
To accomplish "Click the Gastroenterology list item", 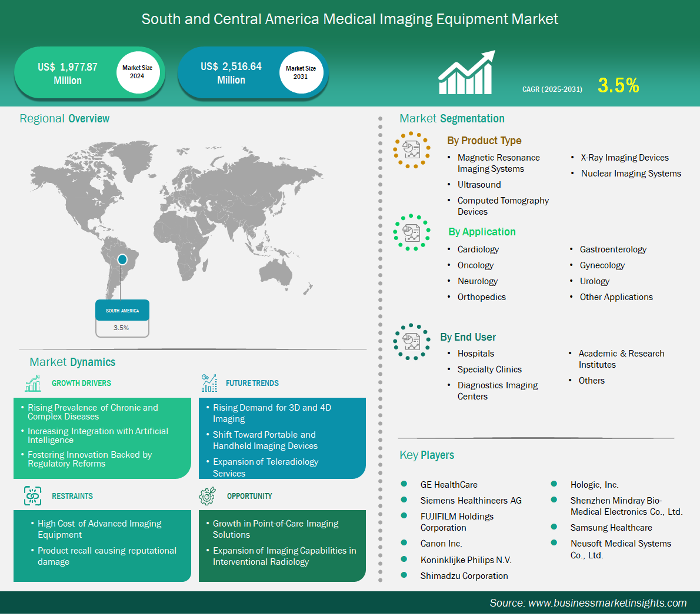I will 612,249.
